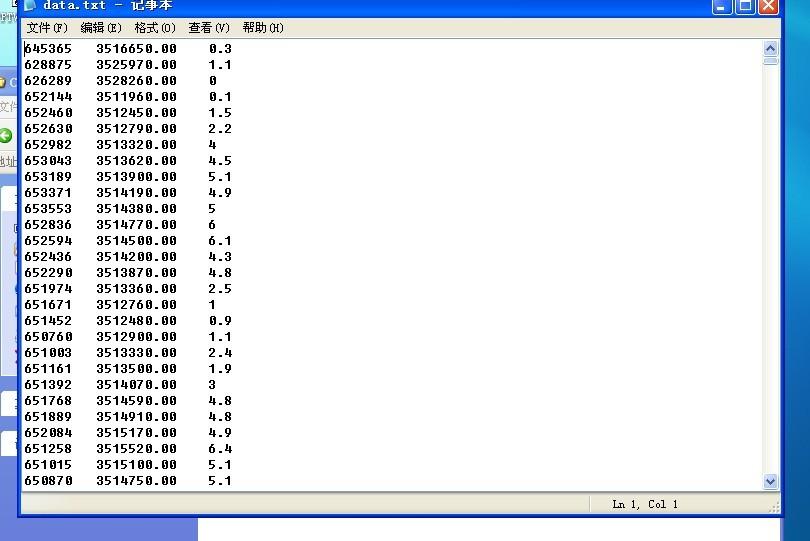Viewport: 810px width, 541px height.
Task: Click the value 652290
Action: coord(48,273)
